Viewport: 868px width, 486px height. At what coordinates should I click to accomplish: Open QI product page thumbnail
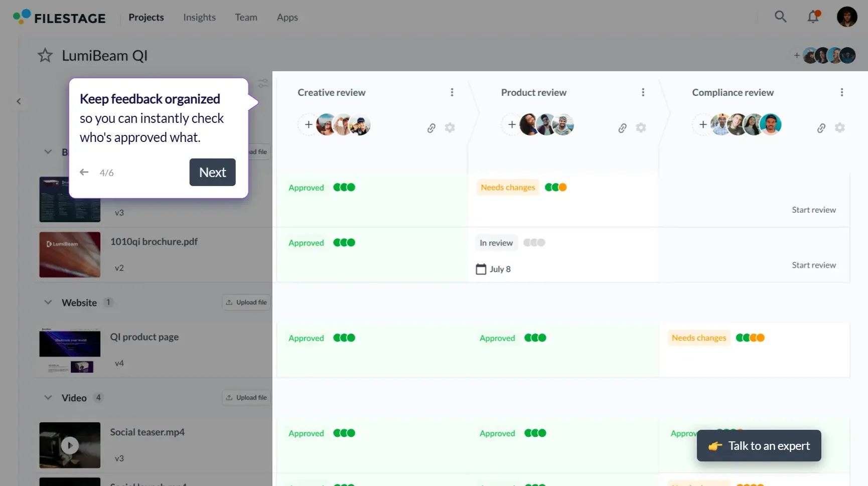click(70, 350)
